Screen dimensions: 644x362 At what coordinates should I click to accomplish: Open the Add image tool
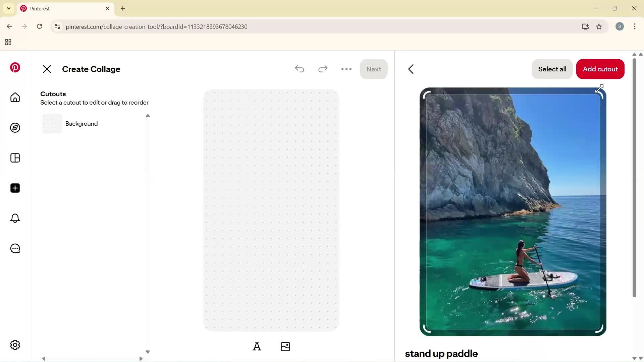[x=285, y=346]
